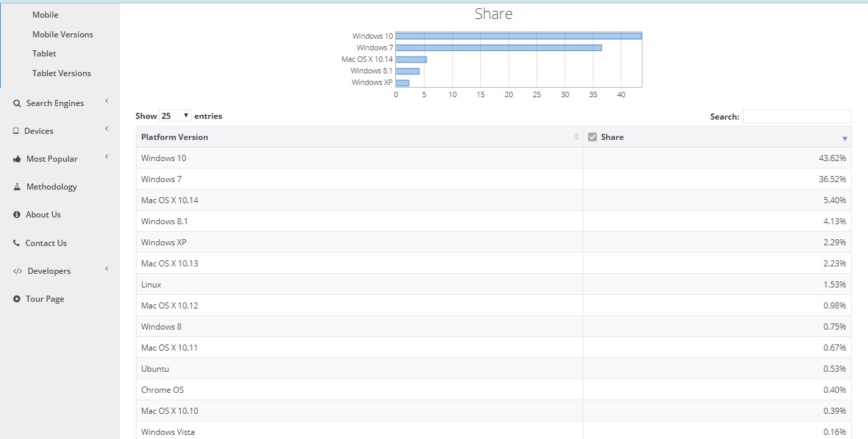Open the Mobile sidebar item

point(46,15)
